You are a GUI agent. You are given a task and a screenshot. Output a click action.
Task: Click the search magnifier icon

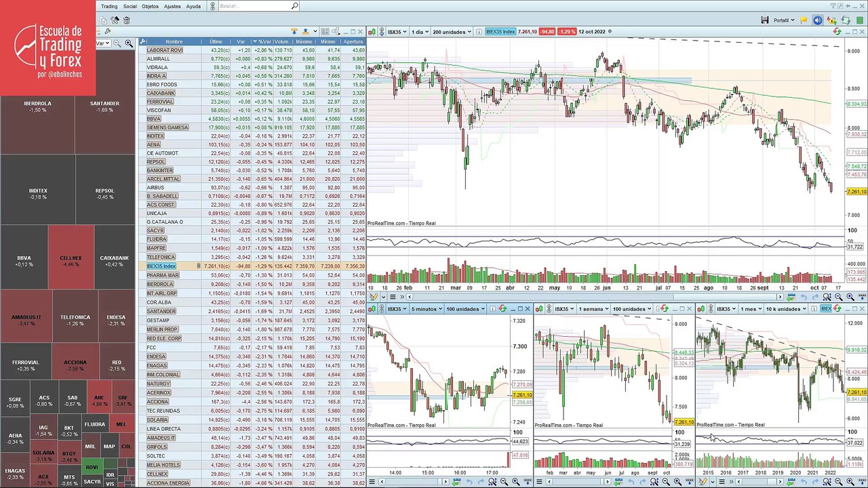[294, 6]
